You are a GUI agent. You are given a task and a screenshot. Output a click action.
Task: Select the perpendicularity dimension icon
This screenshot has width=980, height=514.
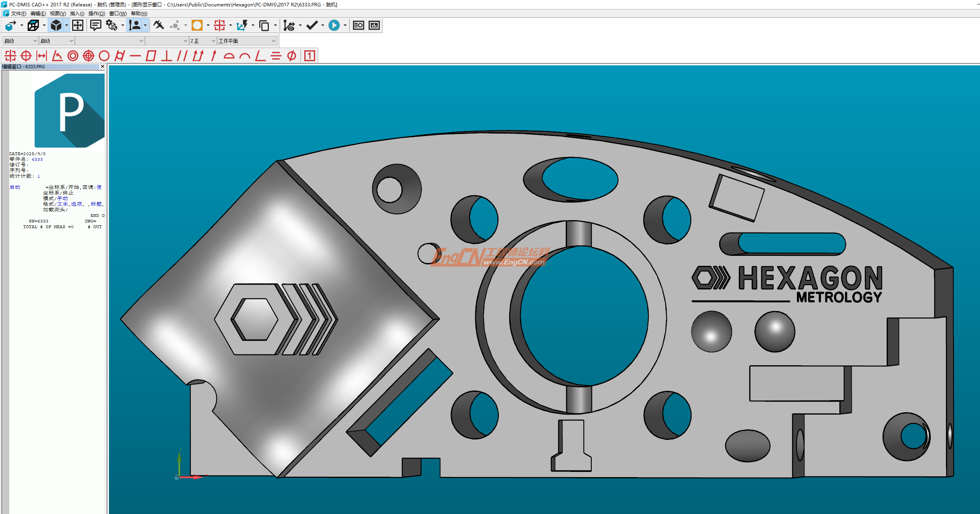[167, 56]
